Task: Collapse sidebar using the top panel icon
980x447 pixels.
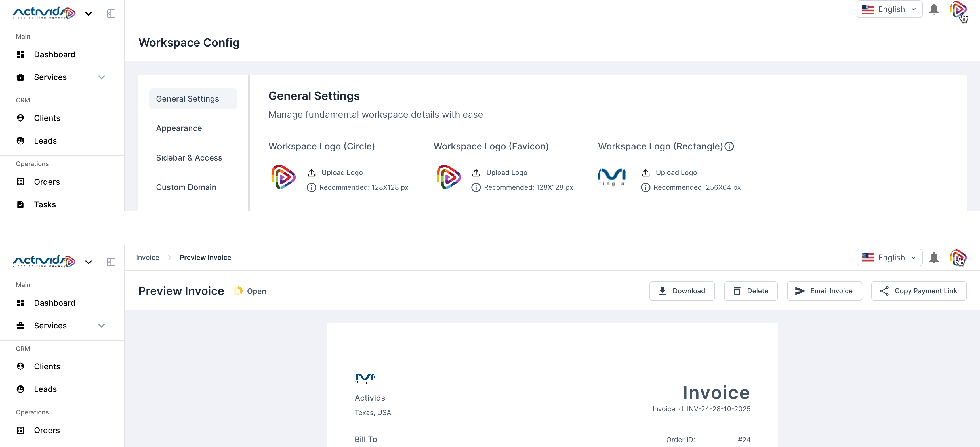Action: tap(111, 14)
